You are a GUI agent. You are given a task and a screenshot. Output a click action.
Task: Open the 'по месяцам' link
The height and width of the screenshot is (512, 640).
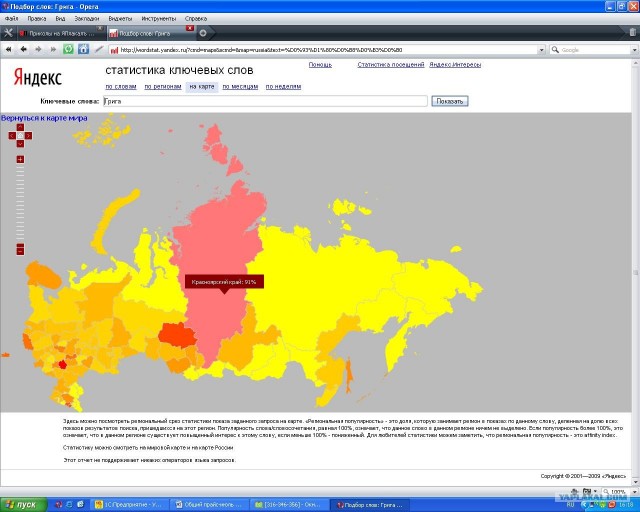click(240, 87)
